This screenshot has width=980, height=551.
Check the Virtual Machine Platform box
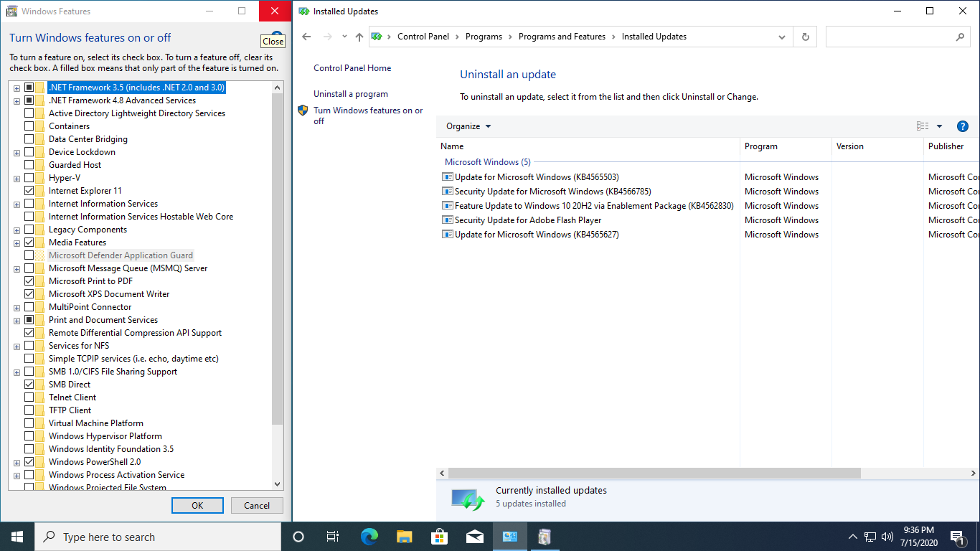[x=29, y=423]
